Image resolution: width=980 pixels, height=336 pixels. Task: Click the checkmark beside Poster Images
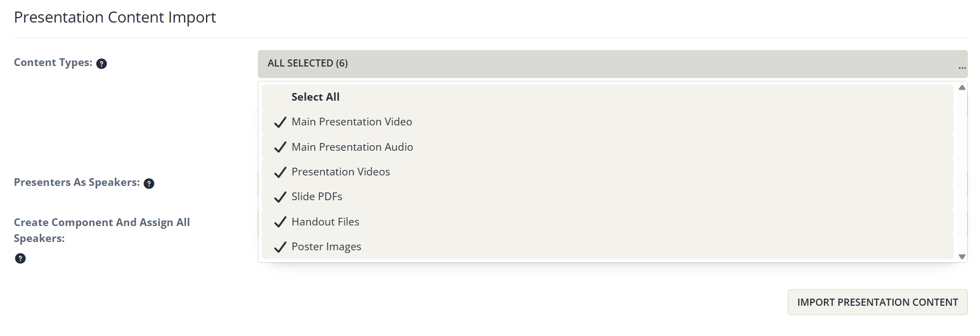[280, 247]
